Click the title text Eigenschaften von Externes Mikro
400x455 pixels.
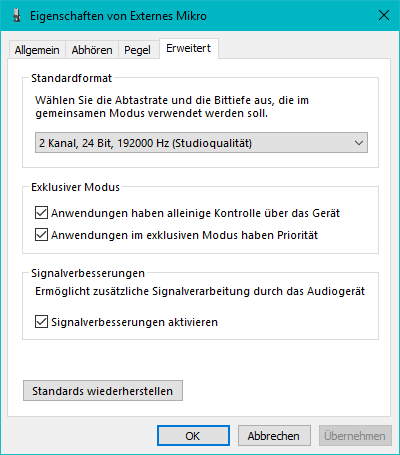coord(118,16)
